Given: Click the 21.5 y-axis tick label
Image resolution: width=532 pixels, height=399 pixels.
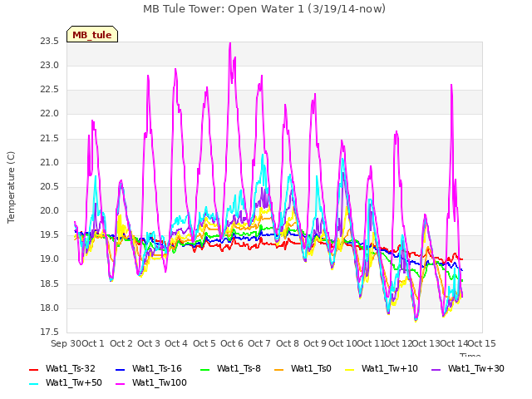Looking at the screenshot, I should pos(50,139).
